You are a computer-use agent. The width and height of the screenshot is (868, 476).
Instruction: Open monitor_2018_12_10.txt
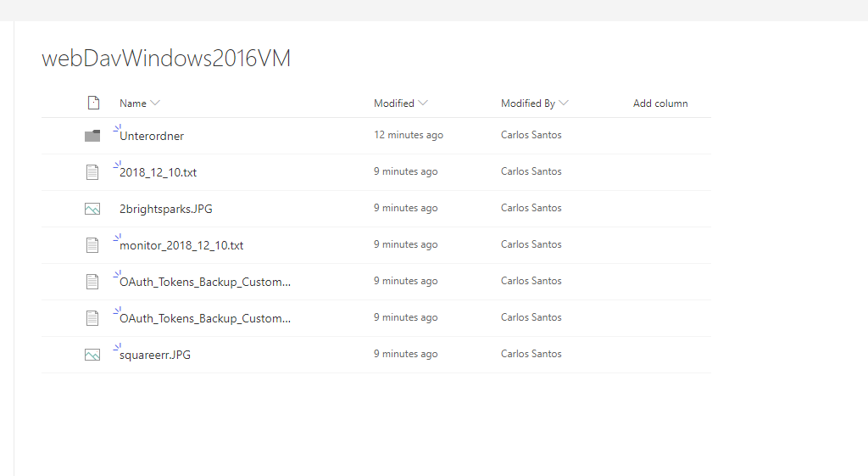coord(181,245)
